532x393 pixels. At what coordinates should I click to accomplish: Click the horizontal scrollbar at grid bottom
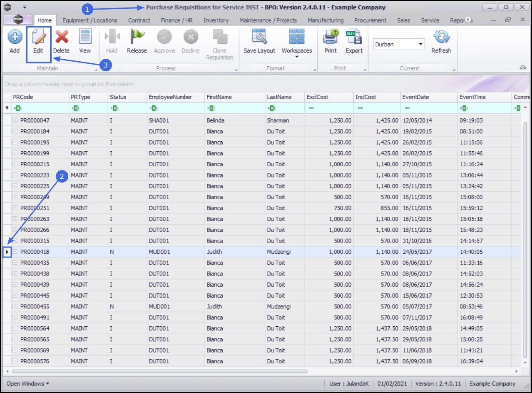pyautogui.click(x=160, y=371)
